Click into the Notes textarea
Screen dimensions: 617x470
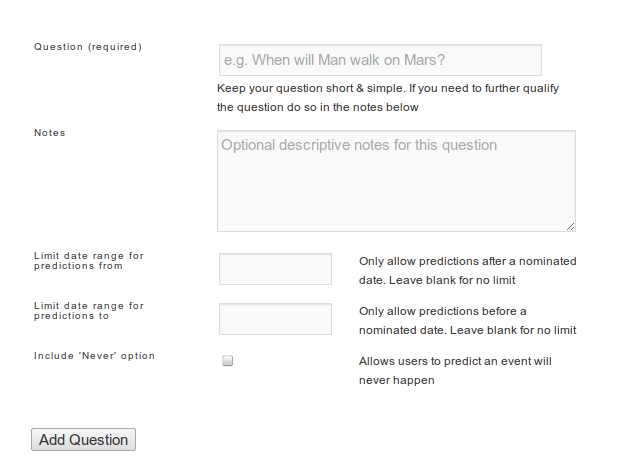point(396,181)
